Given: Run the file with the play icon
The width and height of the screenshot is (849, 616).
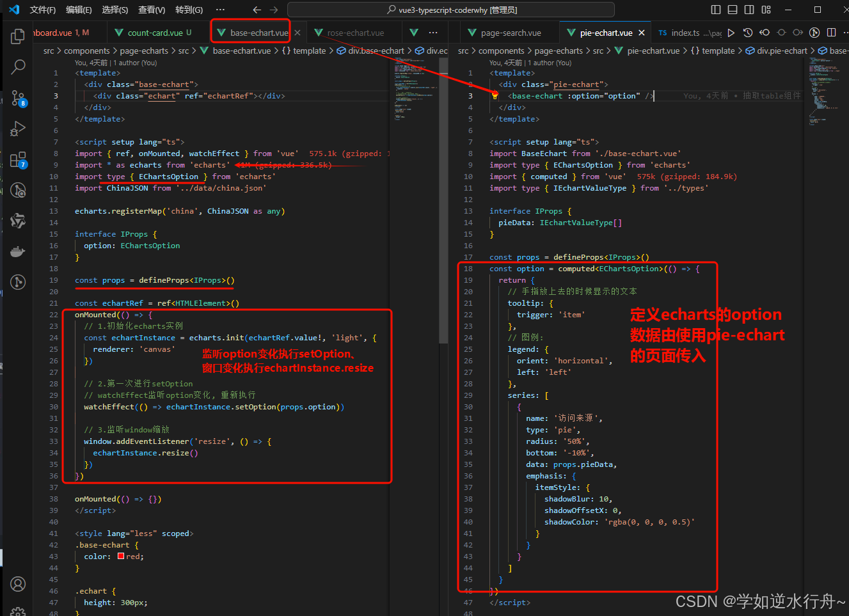Looking at the screenshot, I should click(731, 33).
